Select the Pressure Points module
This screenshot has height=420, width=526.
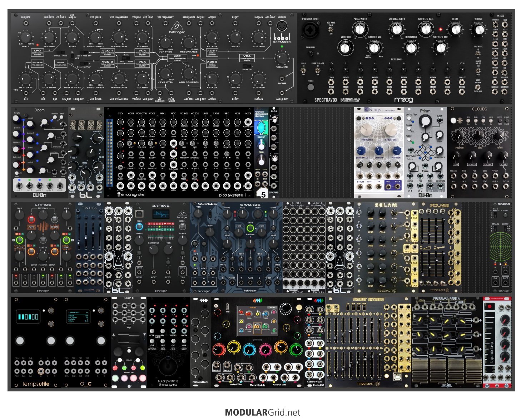coord(447,342)
